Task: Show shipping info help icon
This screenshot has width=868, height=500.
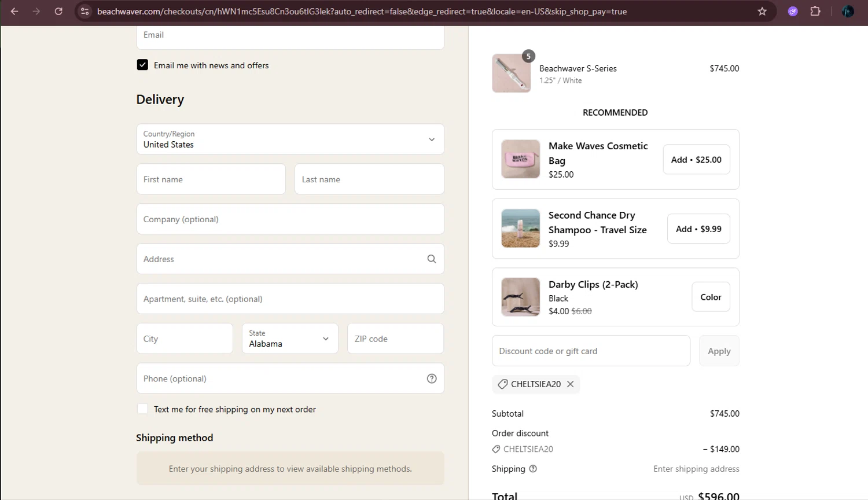Action: click(533, 469)
